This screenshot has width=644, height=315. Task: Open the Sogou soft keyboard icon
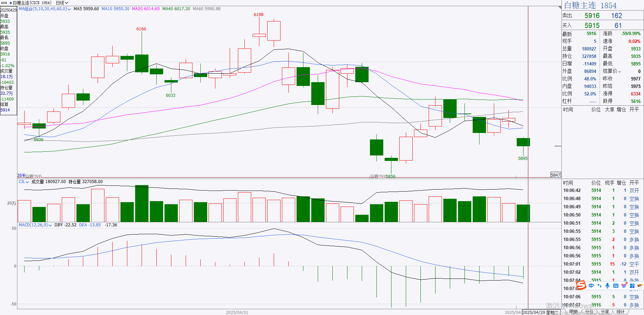coord(616,286)
